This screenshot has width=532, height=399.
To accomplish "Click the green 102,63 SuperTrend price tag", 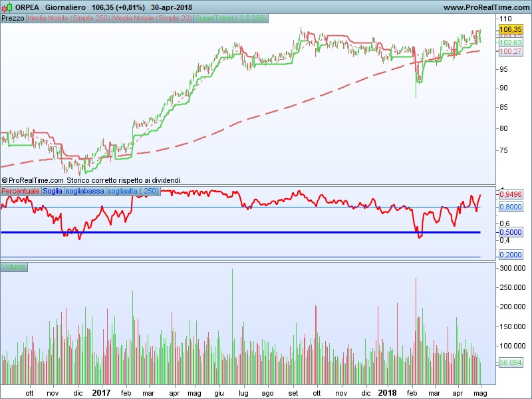I will [509, 43].
